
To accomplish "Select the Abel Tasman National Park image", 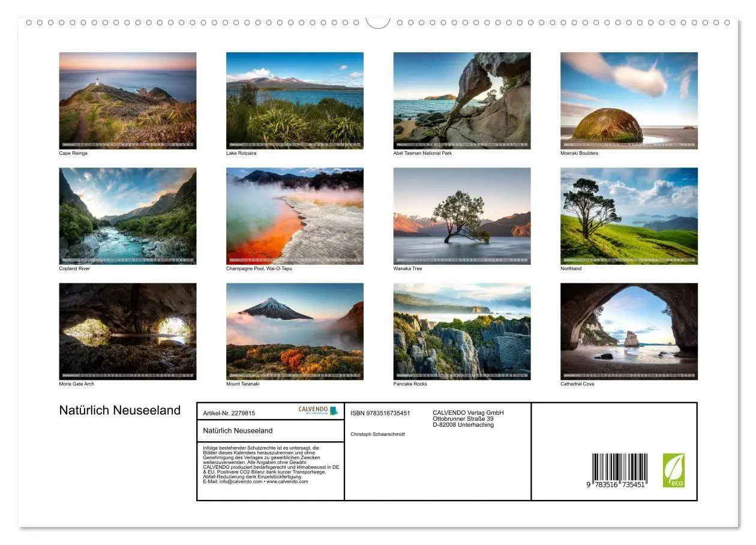I will pyautogui.click(x=462, y=101).
